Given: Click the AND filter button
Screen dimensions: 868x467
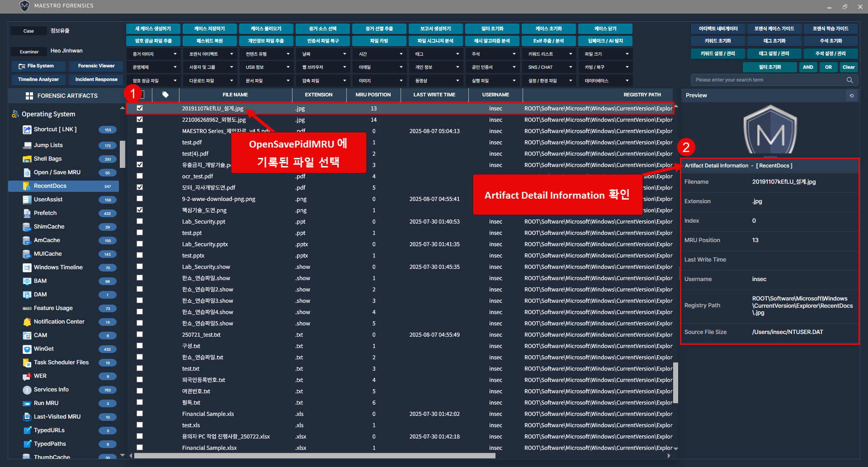Looking at the screenshot, I should click(808, 67).
